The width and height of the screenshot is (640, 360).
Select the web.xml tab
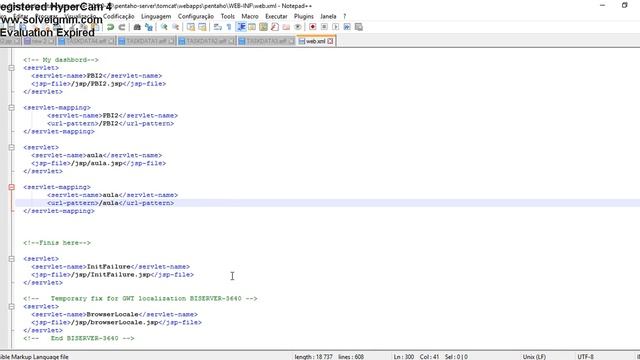pos(316,41)
